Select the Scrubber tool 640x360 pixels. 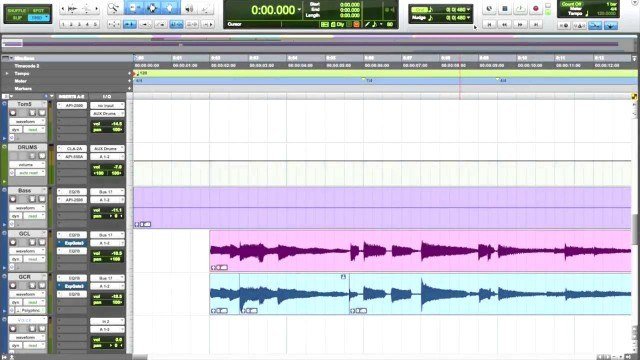[190, 9]
